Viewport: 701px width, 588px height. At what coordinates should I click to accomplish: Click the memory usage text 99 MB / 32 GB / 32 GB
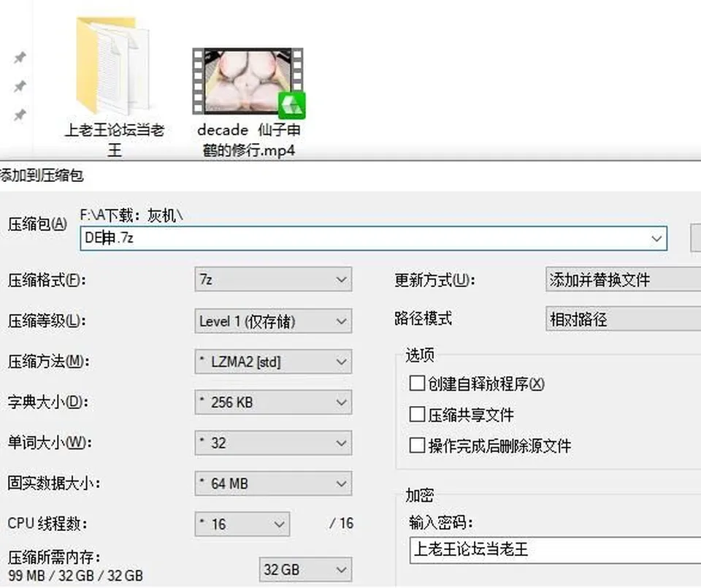coord(75,576)
